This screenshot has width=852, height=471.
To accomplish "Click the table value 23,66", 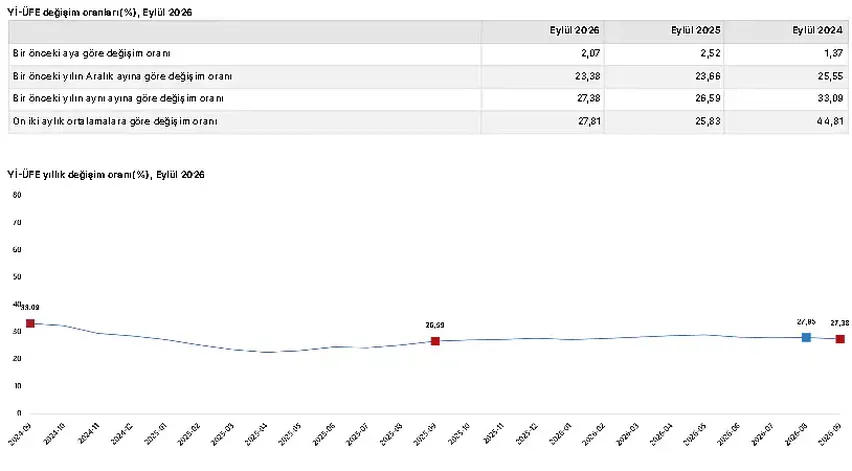I will 708,76.
